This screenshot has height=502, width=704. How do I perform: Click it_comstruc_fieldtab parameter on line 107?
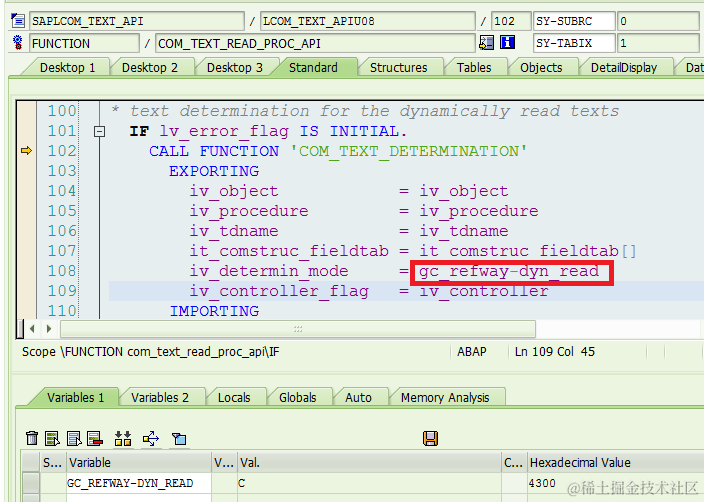[289, 251]
